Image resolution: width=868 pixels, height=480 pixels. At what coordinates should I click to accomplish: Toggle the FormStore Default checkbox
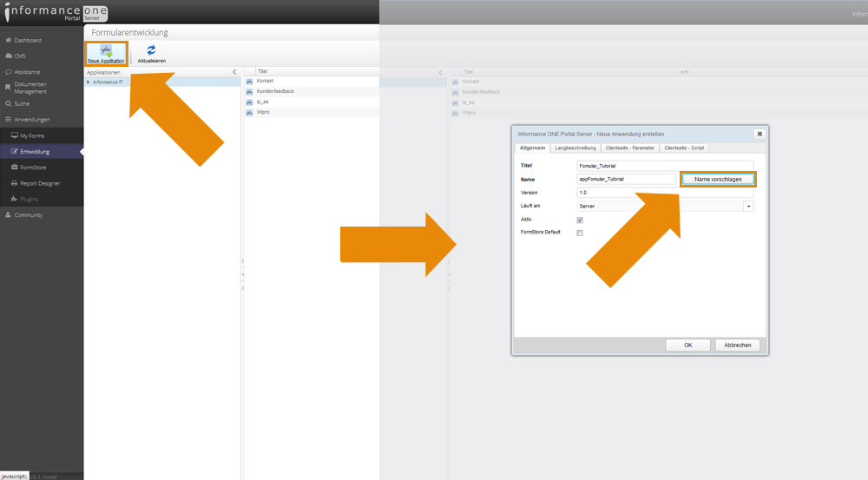point(580,233)
